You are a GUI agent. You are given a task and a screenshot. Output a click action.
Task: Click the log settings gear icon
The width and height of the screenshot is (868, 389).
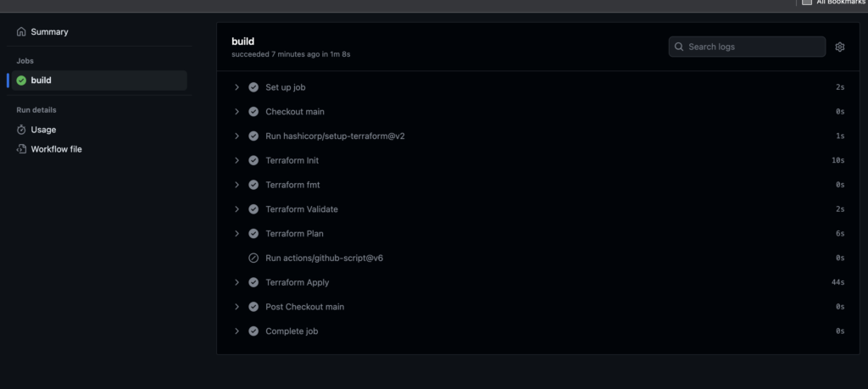840,47
